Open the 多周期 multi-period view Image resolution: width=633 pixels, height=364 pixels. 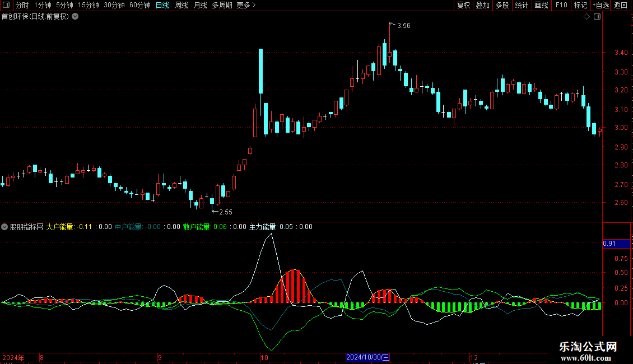click(222, 5)
